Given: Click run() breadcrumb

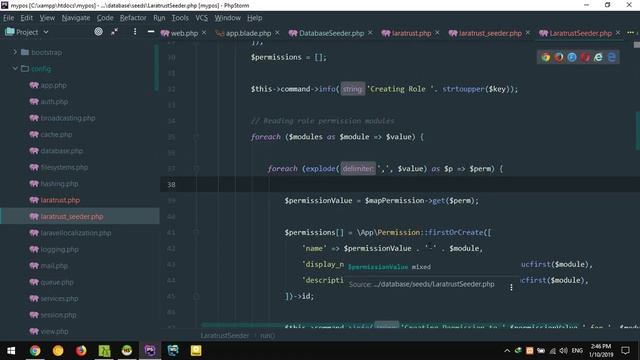Looking at the screenshot, I should click(x=268, y=336).
